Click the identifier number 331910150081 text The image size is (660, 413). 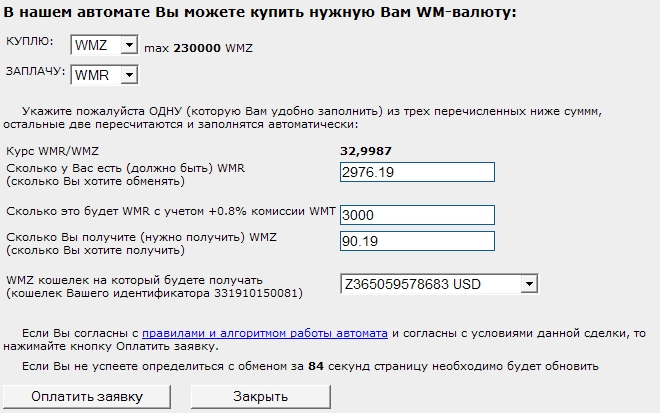[x=256, y=293]
